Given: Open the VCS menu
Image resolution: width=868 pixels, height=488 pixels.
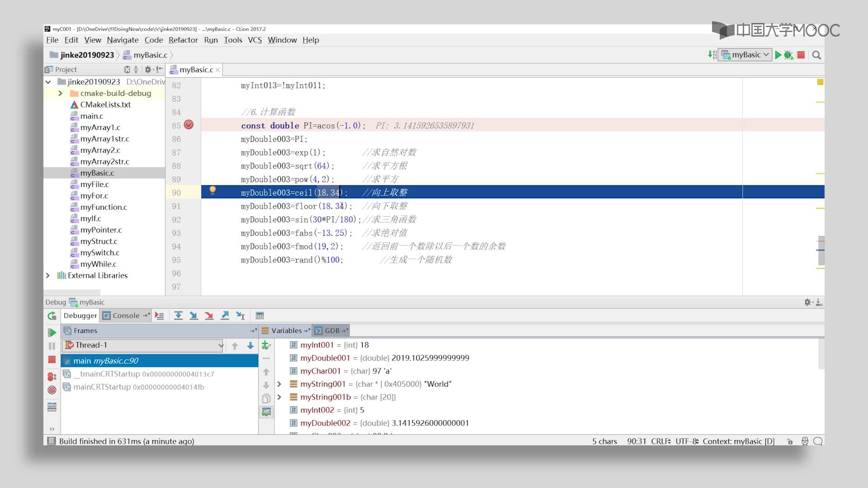Looking at the screenshot, I should (255, 40).
